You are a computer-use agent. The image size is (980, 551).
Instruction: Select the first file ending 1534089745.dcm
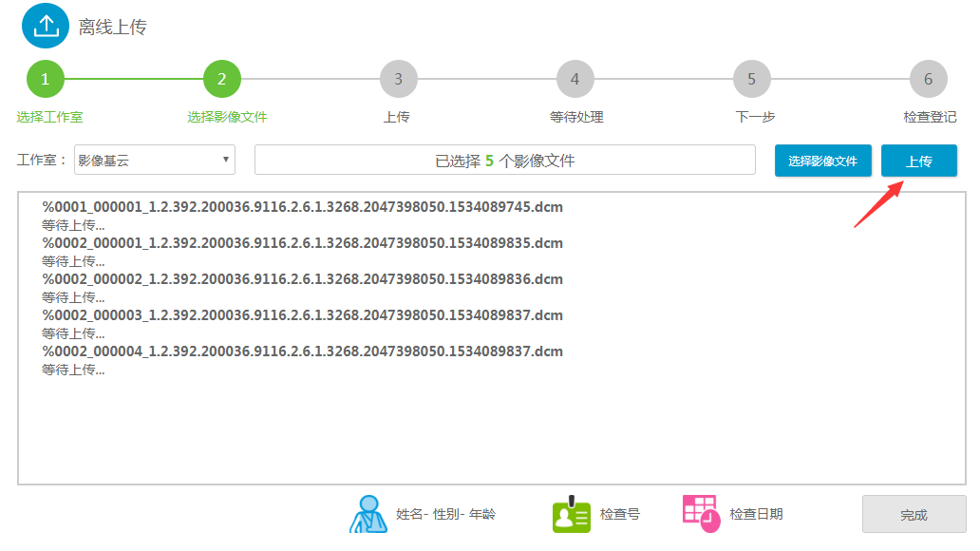click(303, 207)
